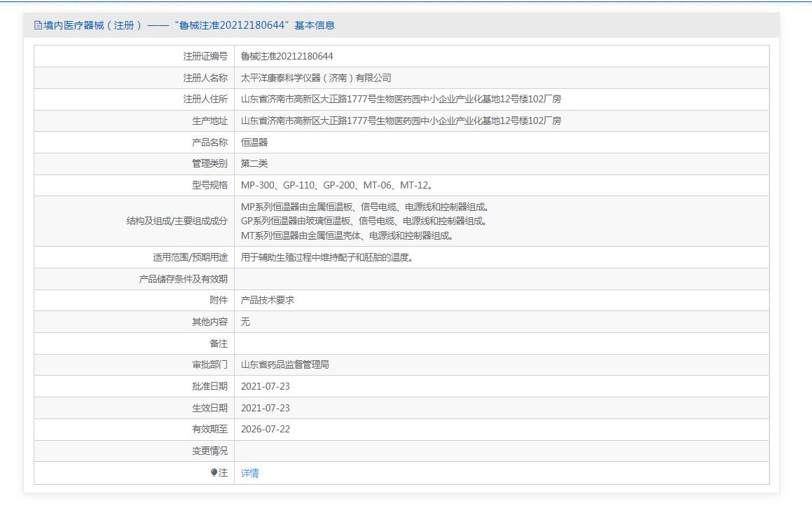Click the model list starting with MP-300
812x506 pixels.
pos(336,185)
